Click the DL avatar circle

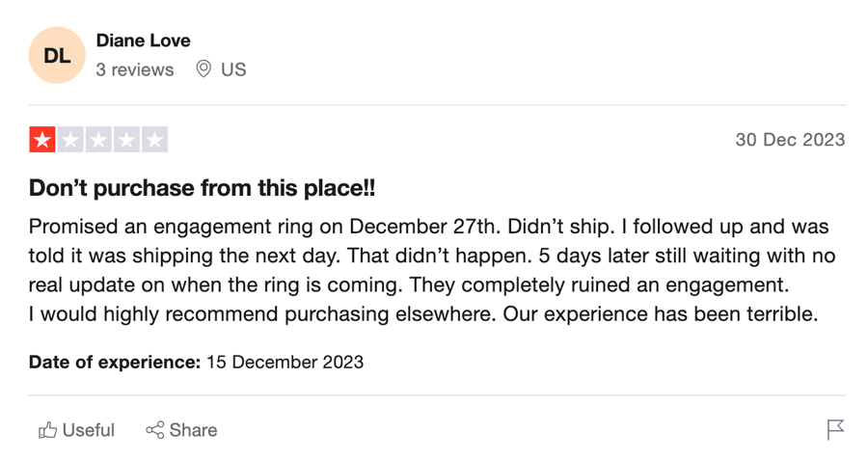57,55
